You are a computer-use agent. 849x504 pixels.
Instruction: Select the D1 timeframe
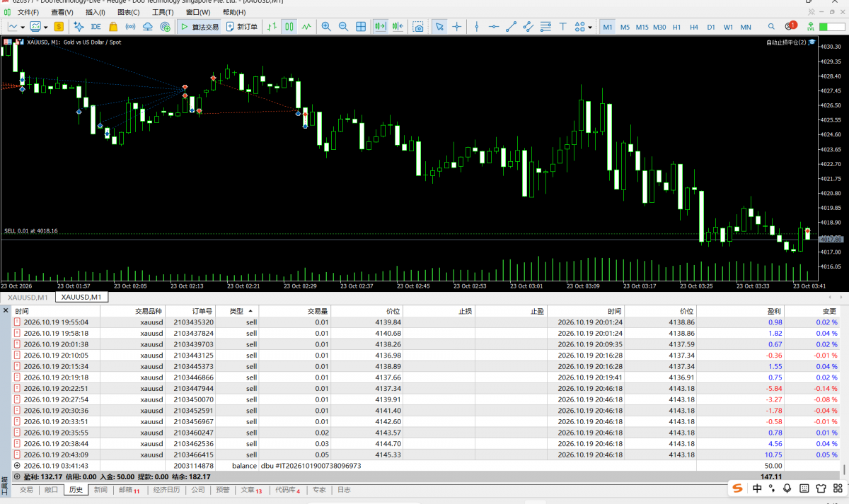pos(711,27)
